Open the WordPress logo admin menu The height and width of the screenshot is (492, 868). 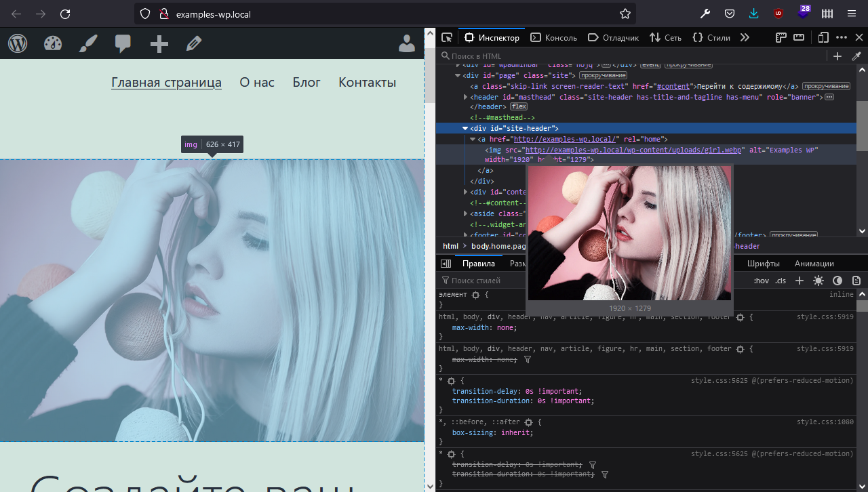[18, 43]
